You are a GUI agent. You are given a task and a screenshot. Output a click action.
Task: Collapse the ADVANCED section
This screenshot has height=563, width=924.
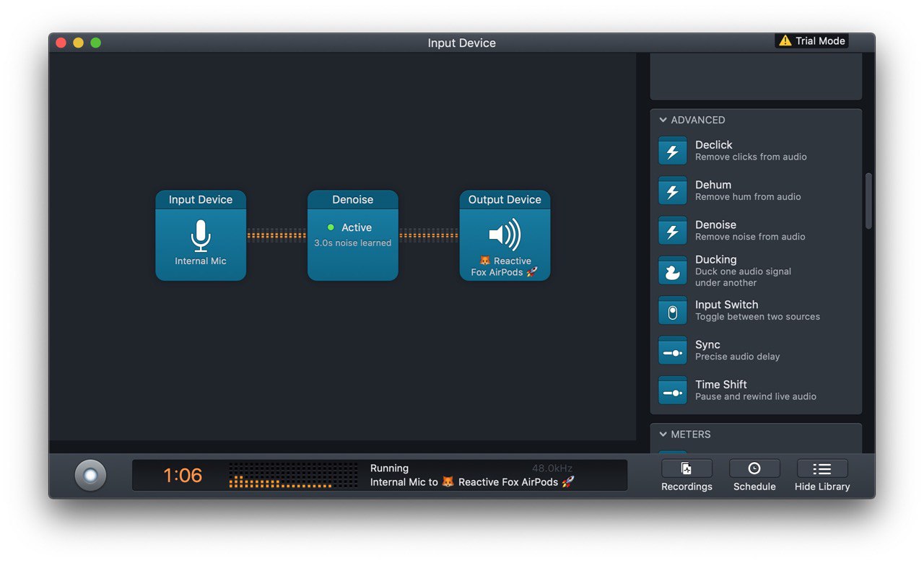click(663, 120)
